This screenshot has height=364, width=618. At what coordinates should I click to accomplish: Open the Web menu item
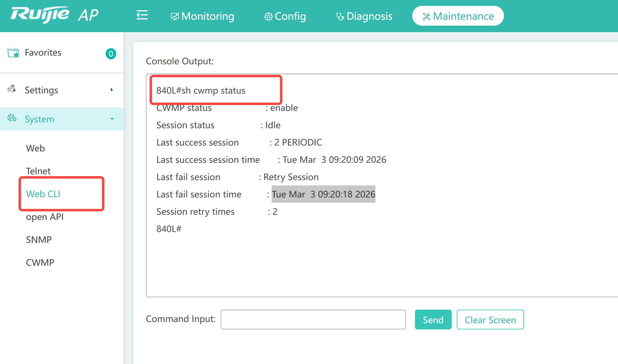click(x=36, y=148)
